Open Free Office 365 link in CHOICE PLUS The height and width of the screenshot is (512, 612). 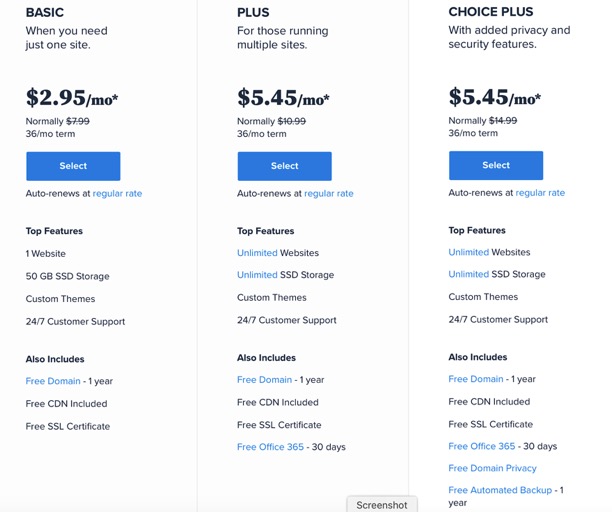point(482,446)
